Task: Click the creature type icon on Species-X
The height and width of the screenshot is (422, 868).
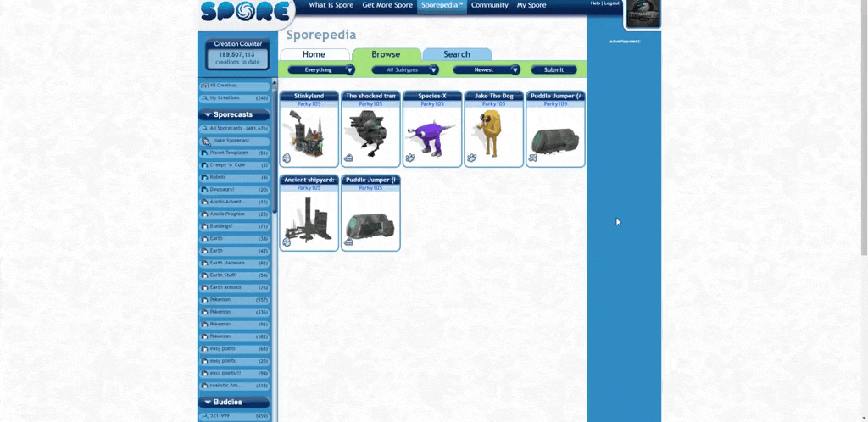Action: click(x=410, y=158)
